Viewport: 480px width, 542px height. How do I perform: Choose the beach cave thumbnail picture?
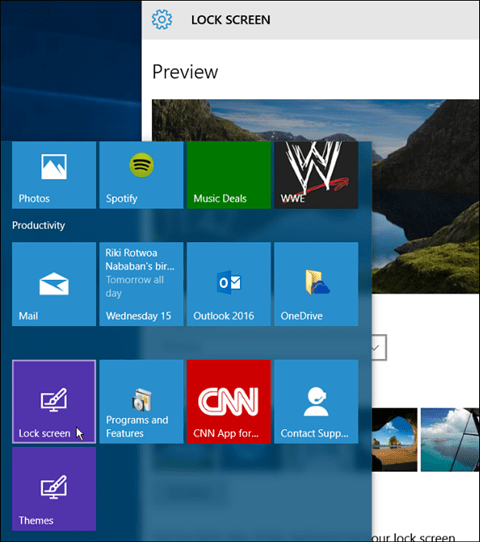(394, 440)
